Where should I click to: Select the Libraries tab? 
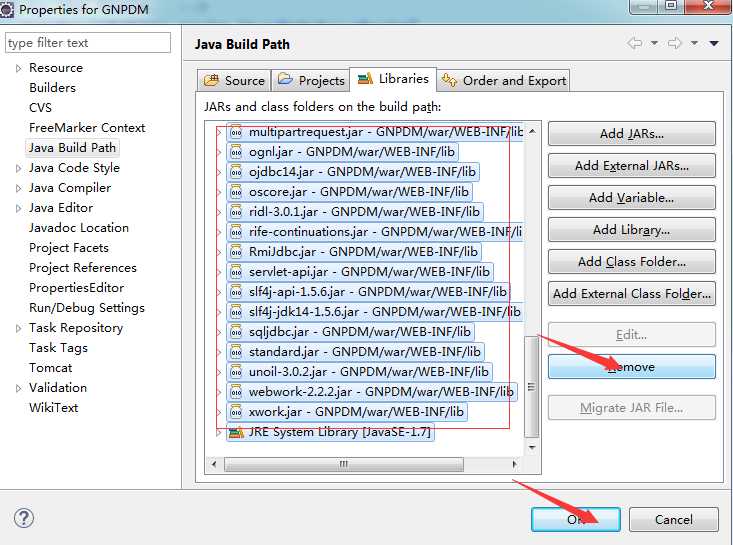[393, 79]
